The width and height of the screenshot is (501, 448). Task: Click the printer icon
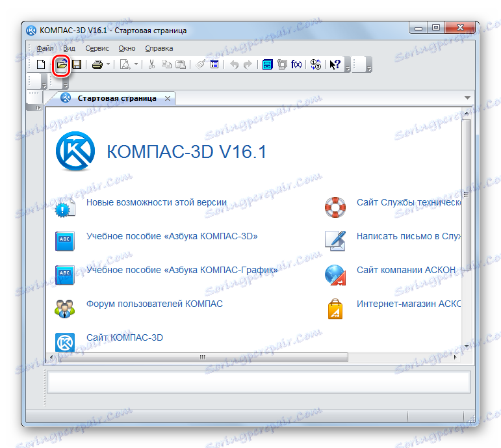coord(97,64)
